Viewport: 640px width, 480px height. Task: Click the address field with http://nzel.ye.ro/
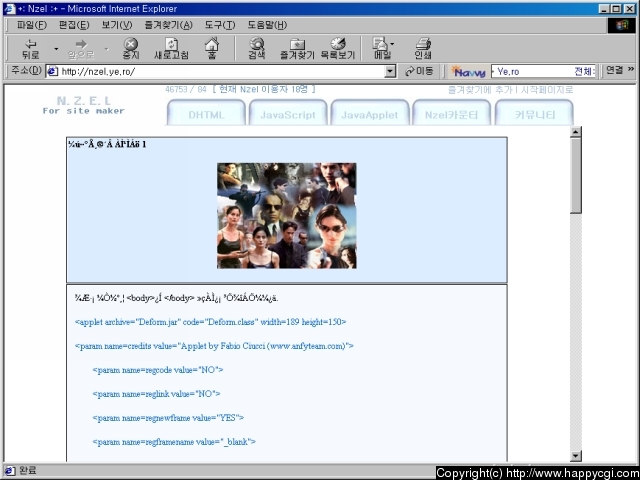(222, 72)
